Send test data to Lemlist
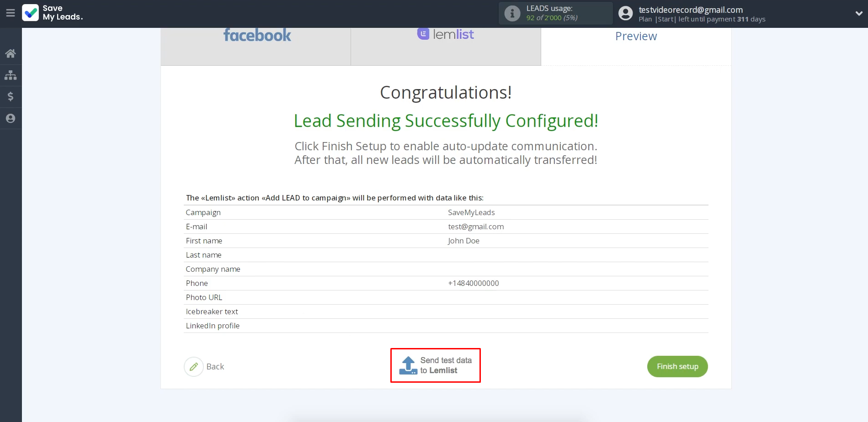The height and width of the screenshot is (422, 868). (436, 365)
